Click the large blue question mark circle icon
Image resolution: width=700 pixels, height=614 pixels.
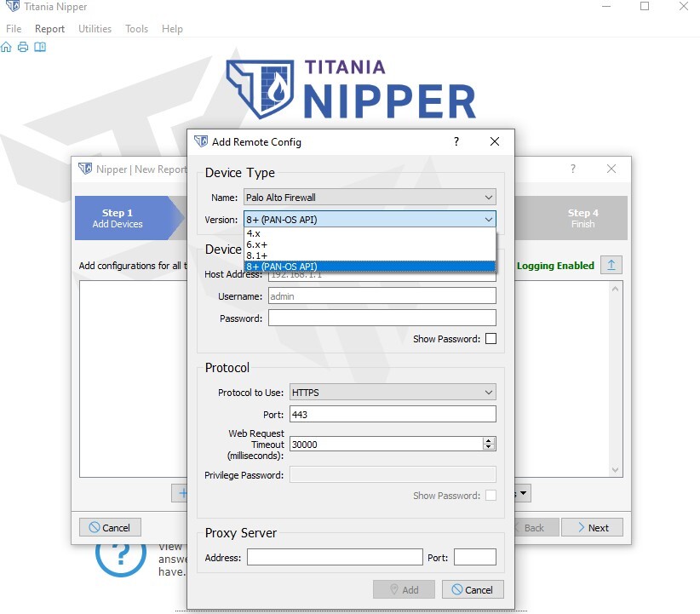121,554
